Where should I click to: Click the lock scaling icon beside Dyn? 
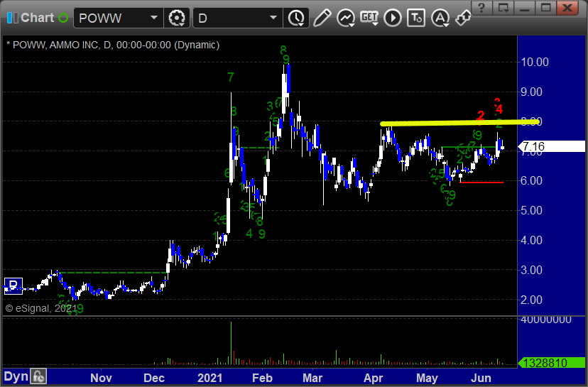(x=38, y=376)
